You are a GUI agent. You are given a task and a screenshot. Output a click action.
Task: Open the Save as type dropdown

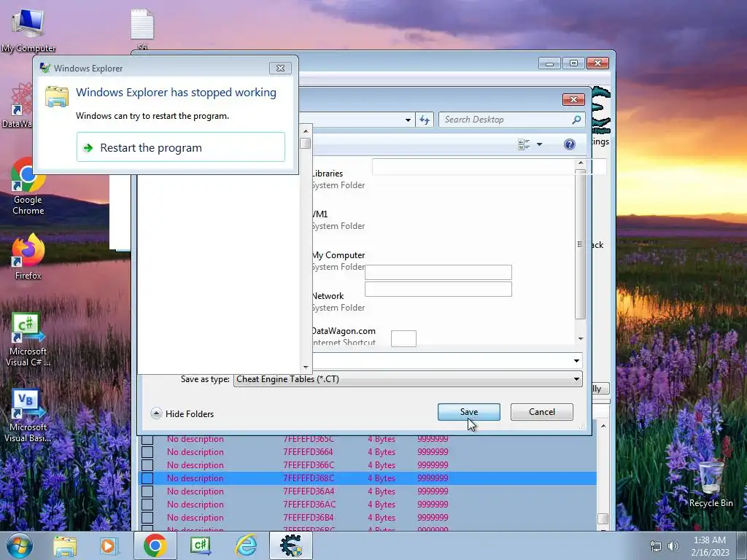click(x=576, y=379)
